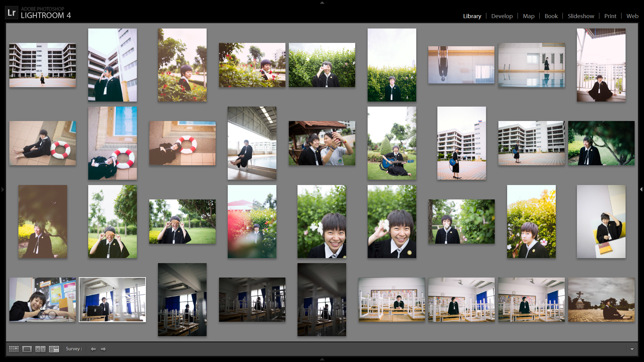Switch to Compare XY view icon

click(40, 349)
